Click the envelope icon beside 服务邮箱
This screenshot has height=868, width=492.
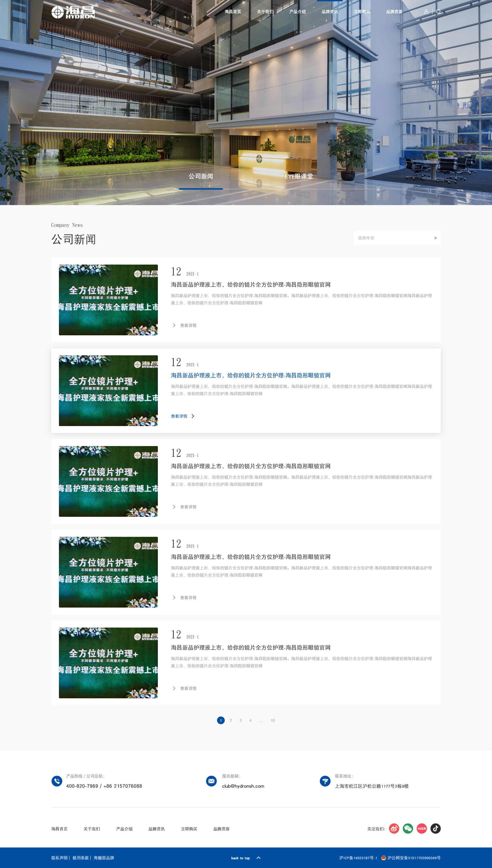point(211,781)
